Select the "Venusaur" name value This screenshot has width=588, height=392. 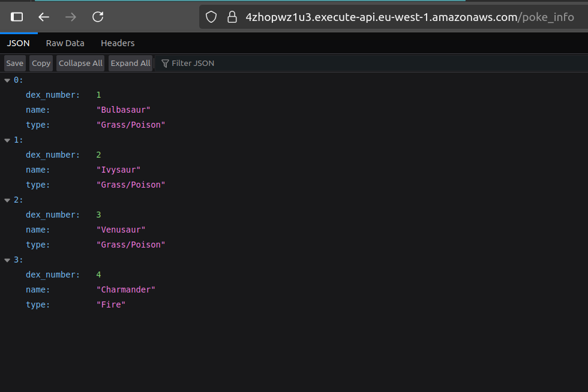(121, 230)
